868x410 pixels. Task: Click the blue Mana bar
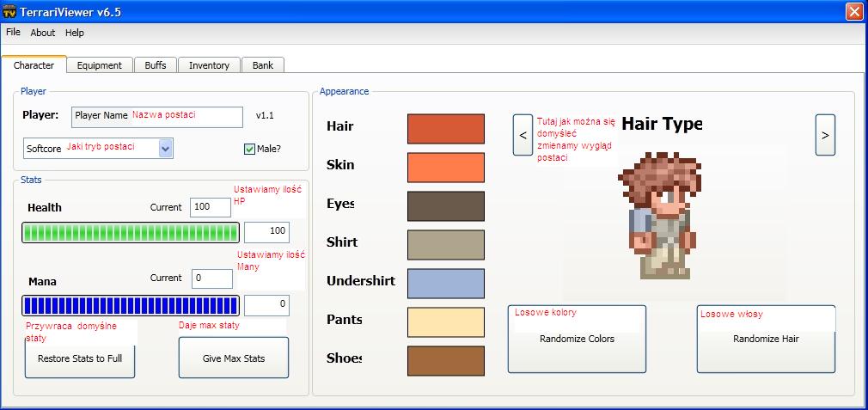[x=131, y=305]
